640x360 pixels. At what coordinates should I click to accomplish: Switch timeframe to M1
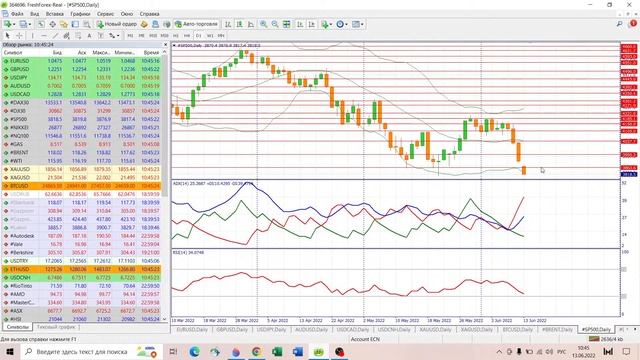coord(130,36)
